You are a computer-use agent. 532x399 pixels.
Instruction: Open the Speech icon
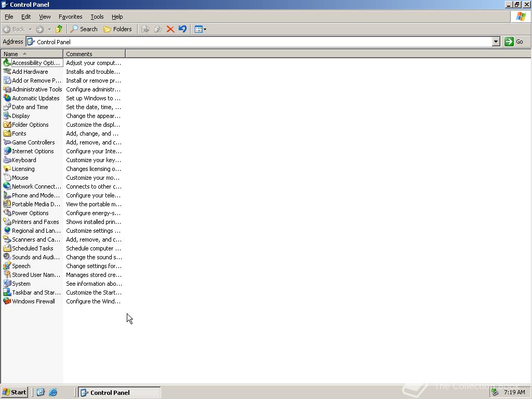[7, 265]
